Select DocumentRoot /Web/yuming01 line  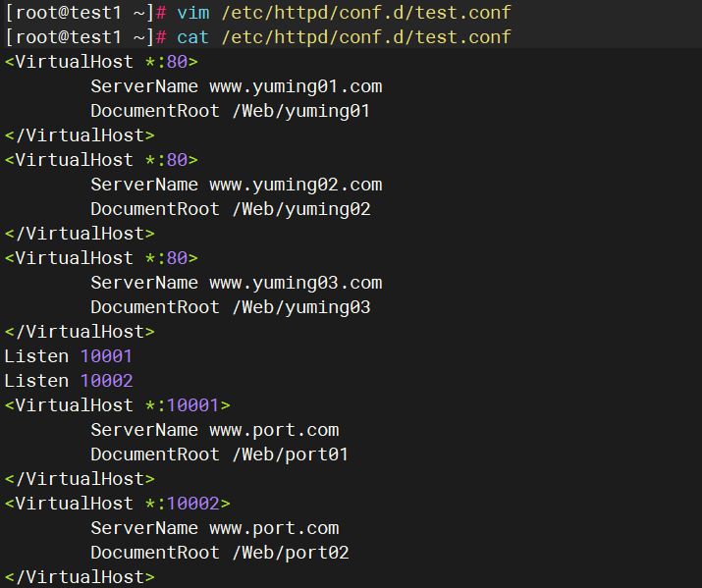231,111
